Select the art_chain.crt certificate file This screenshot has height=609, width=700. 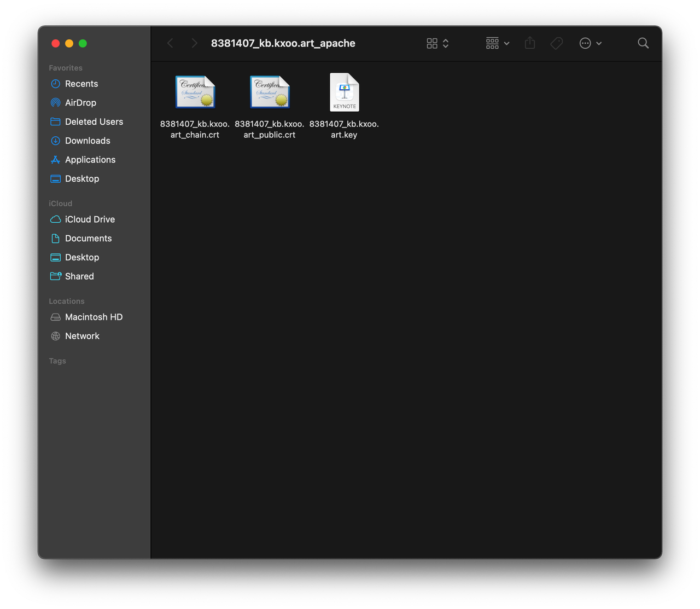(195, 92)
